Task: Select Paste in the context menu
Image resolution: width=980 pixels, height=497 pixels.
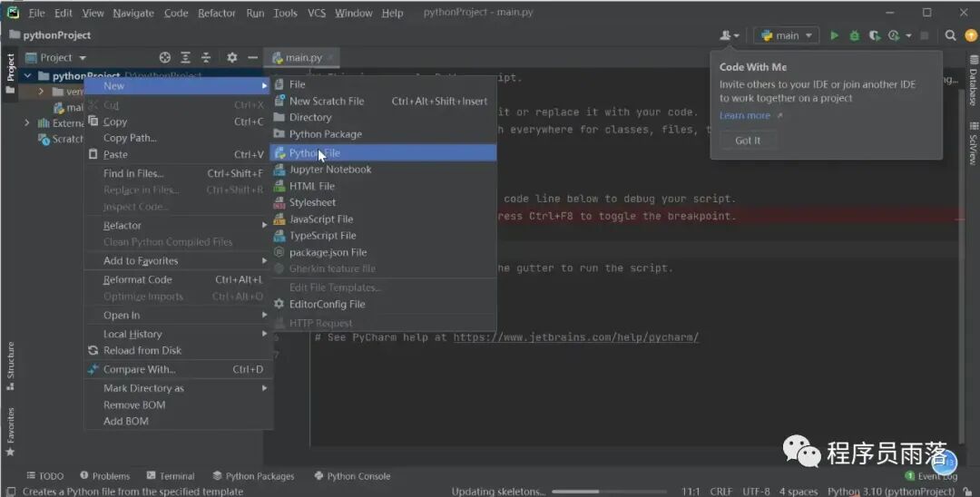Action: [178, 155]
